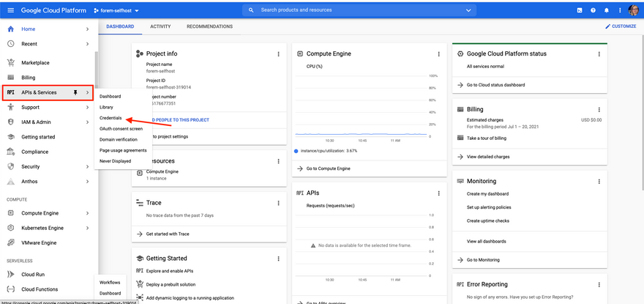Switch to the Activity tab
644x304 pixels.
160,26
